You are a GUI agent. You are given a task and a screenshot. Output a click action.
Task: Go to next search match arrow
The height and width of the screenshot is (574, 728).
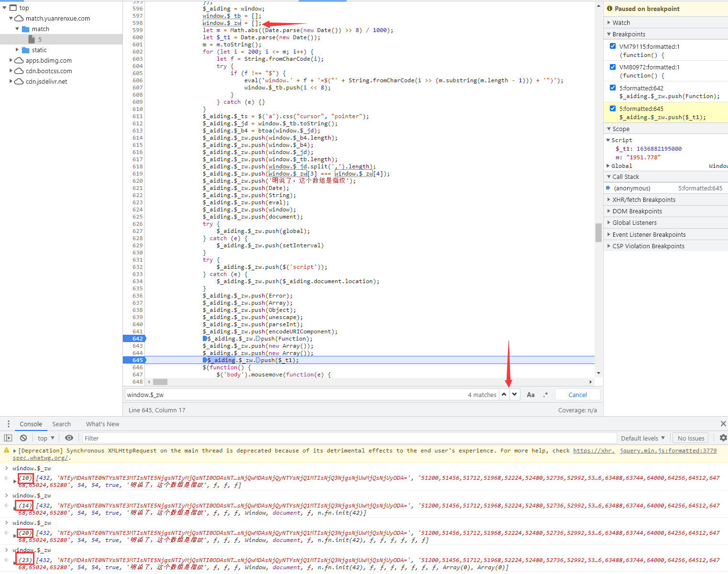515,395
